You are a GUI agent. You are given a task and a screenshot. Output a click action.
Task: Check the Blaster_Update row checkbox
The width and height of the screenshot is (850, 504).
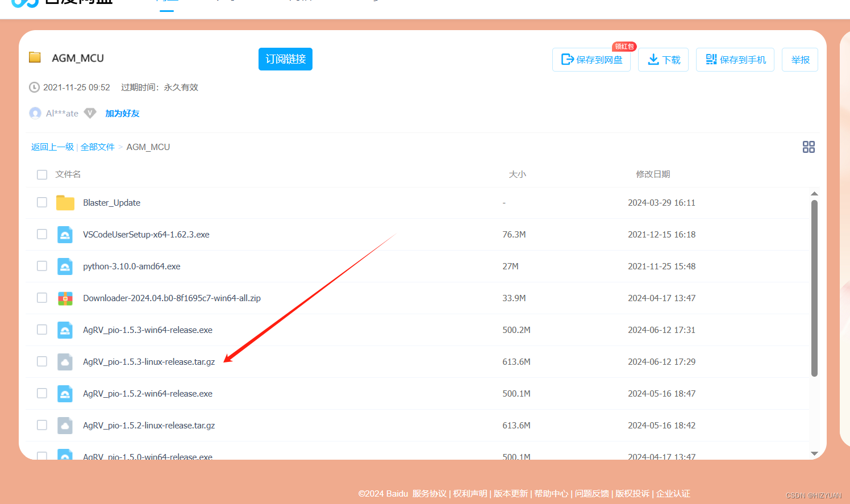pyautogui.click(x=42, y=202)
